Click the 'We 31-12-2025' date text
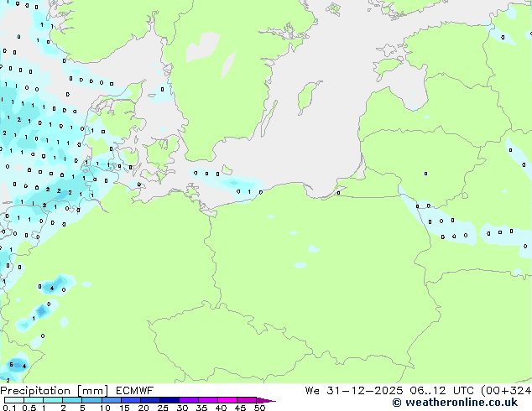The height and width of the screenshot is (411, 532). coord(354,391)
